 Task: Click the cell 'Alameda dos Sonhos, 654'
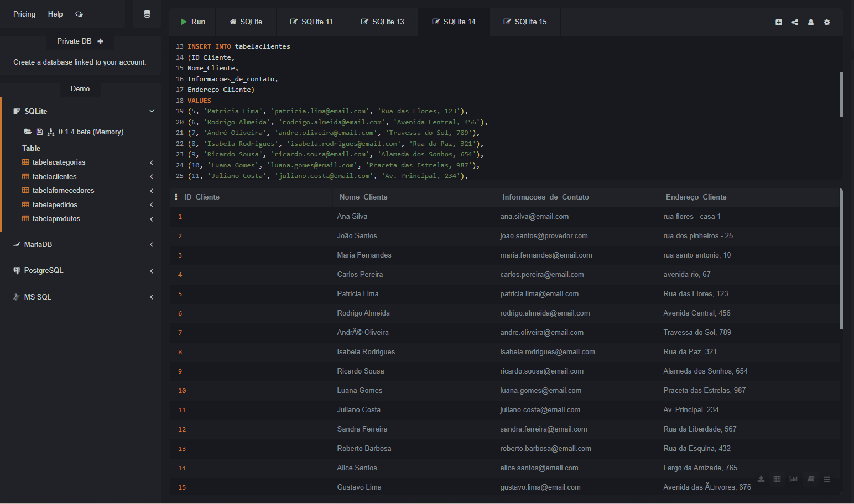[705, 371]
